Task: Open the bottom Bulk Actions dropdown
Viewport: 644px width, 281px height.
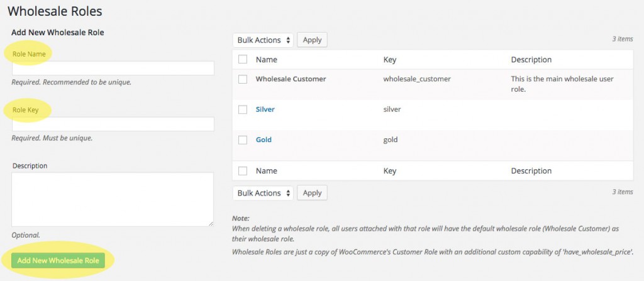Action: [263, 193]
